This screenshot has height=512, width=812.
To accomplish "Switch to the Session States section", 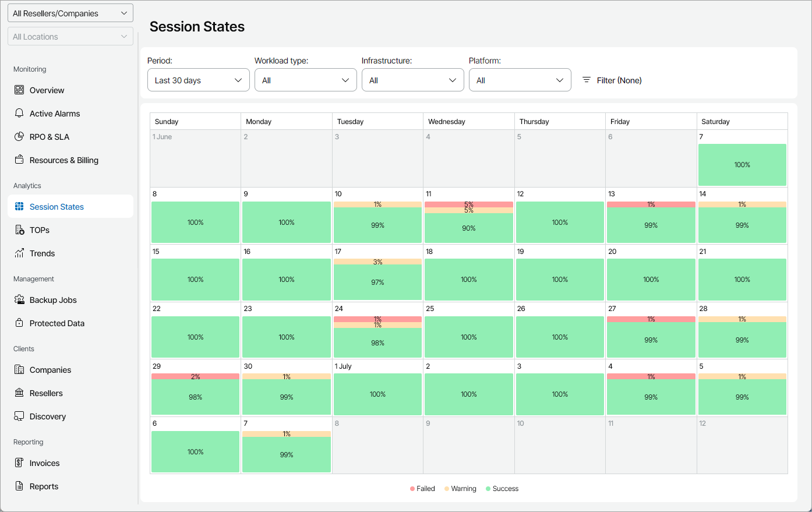I will point(57,206).
